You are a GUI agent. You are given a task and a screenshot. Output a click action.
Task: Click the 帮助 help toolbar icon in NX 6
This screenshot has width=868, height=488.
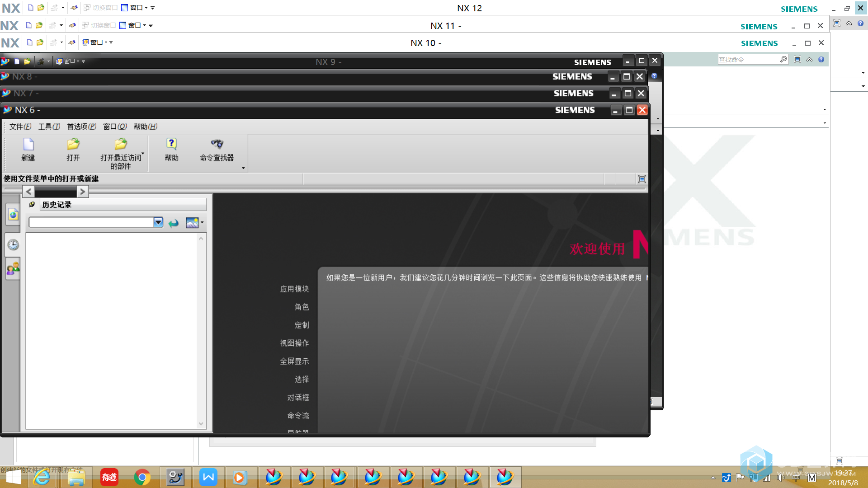click(171, 150)
